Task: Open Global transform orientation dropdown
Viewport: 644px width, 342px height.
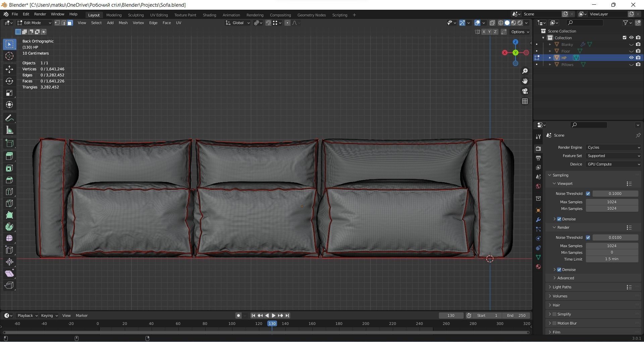Action: [x=238, y=23]
